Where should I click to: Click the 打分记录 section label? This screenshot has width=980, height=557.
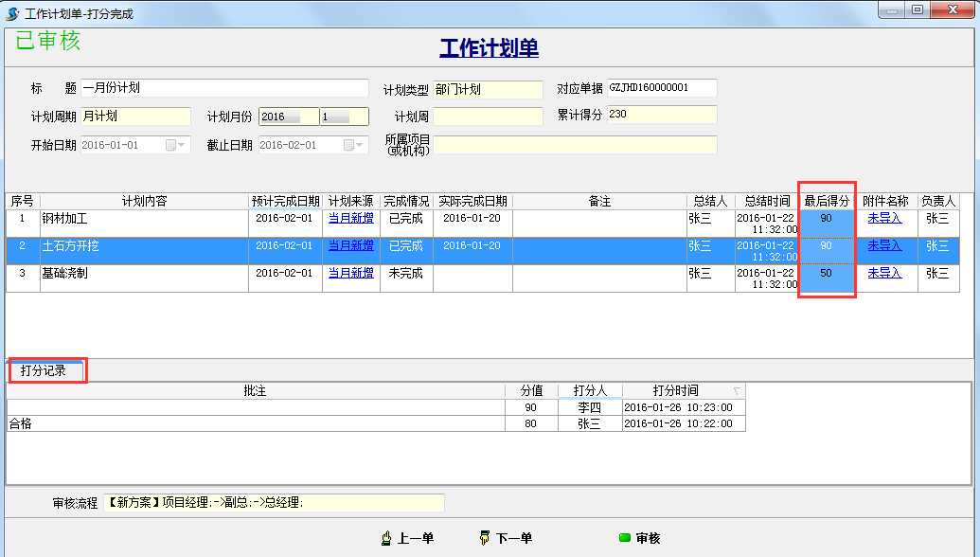pos(44,371)
